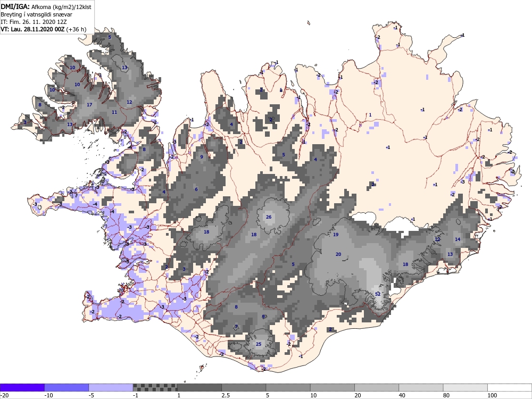The width and height of the screenshot is (532, 399).
Task: Click the '80' legend scale label
Action: 446,395
